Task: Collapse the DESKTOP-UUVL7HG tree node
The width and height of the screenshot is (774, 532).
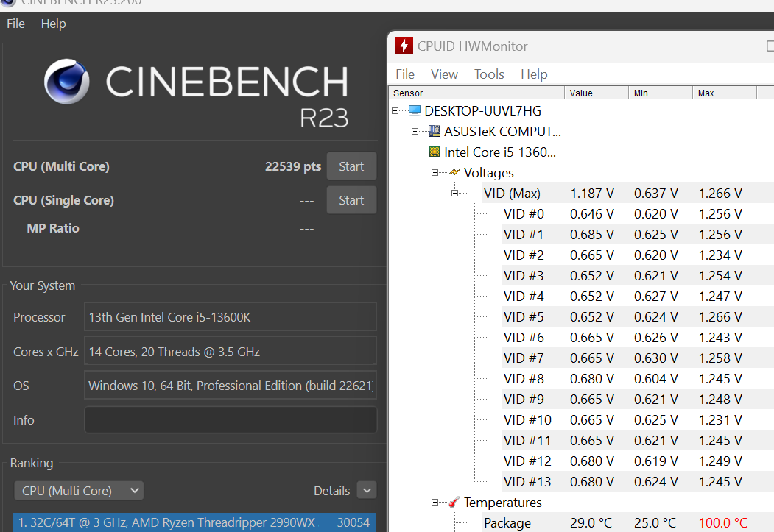Action: pyautogui.click(x=395, y=111)
